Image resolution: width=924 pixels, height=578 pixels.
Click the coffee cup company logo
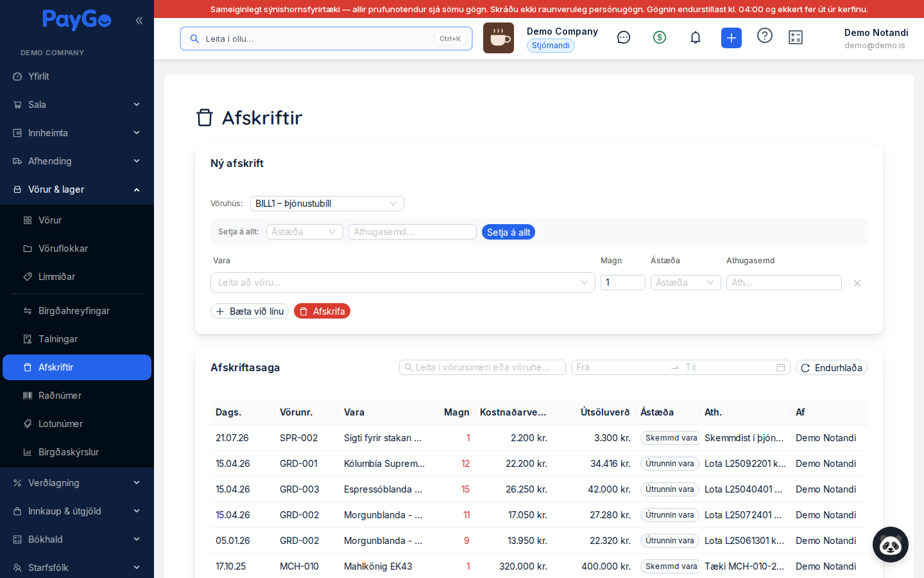(x=499, y=38)
